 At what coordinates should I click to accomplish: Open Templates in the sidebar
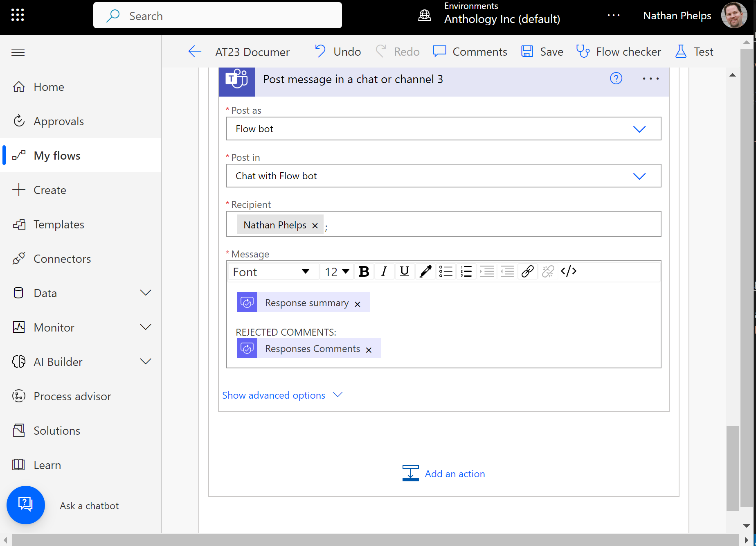tap(81, 224)
